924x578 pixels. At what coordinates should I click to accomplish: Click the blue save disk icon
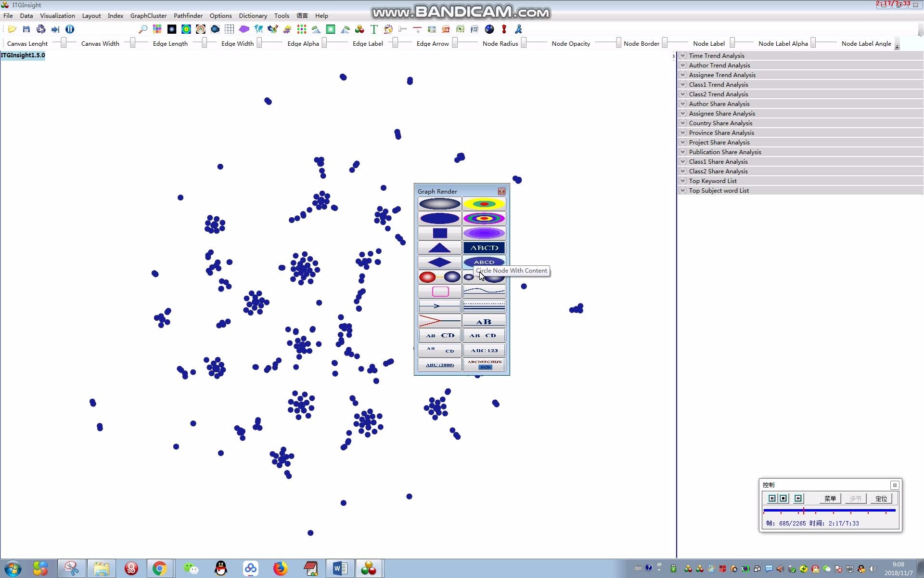[26, 29]
